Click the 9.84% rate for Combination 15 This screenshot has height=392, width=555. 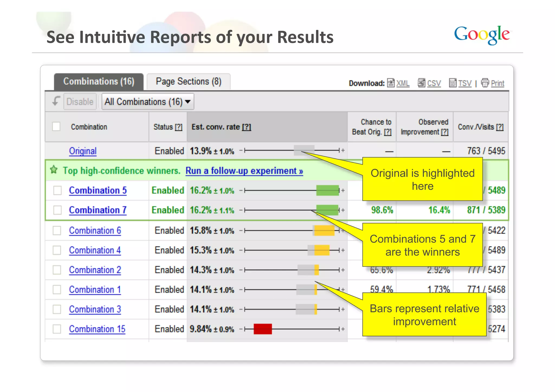click(x=201, y=329)
